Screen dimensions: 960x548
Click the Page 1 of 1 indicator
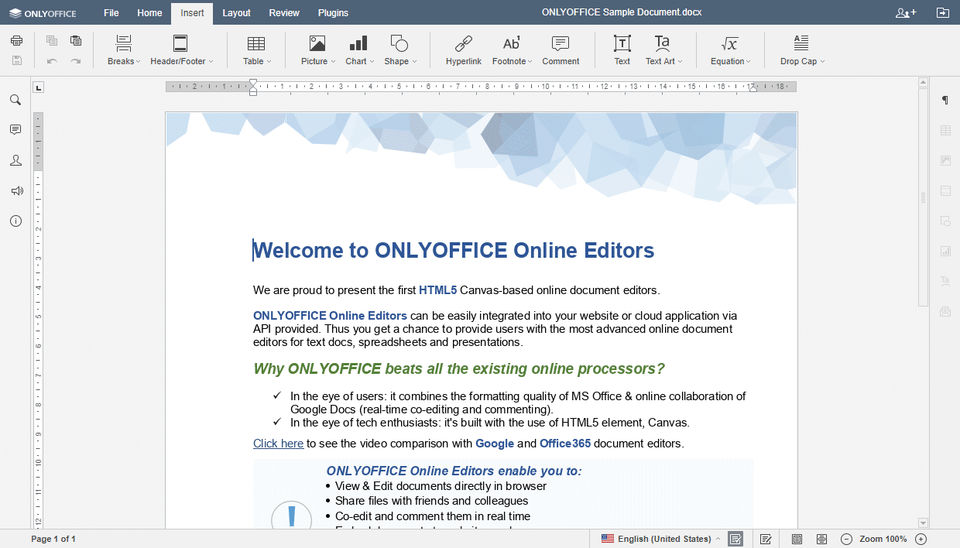pyautogui.click(x=53, y=539)
